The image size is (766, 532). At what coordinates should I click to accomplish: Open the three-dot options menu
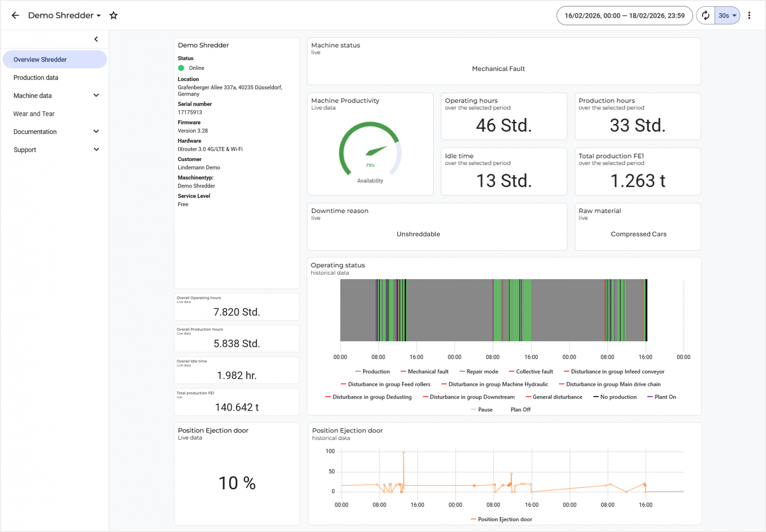[749, 15]
